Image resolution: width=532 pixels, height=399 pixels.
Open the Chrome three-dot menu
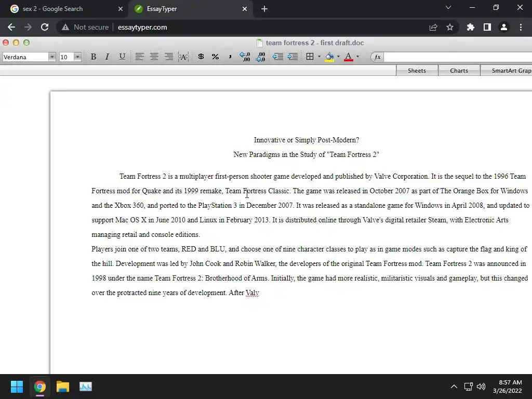point(521,27)
